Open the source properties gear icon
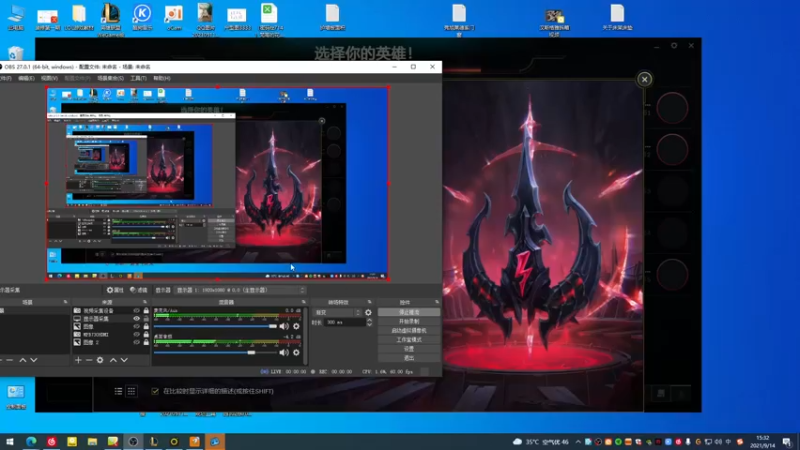This screenshot has width=800, height=450. (100, 360)
